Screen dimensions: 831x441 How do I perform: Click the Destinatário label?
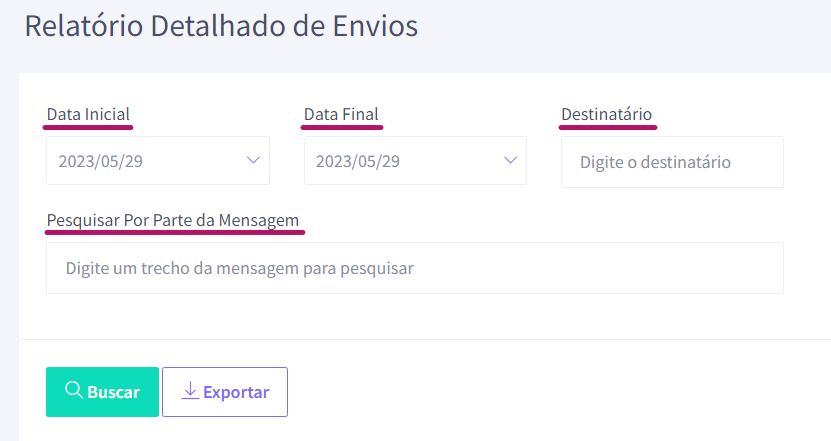(x=607, y=114)
